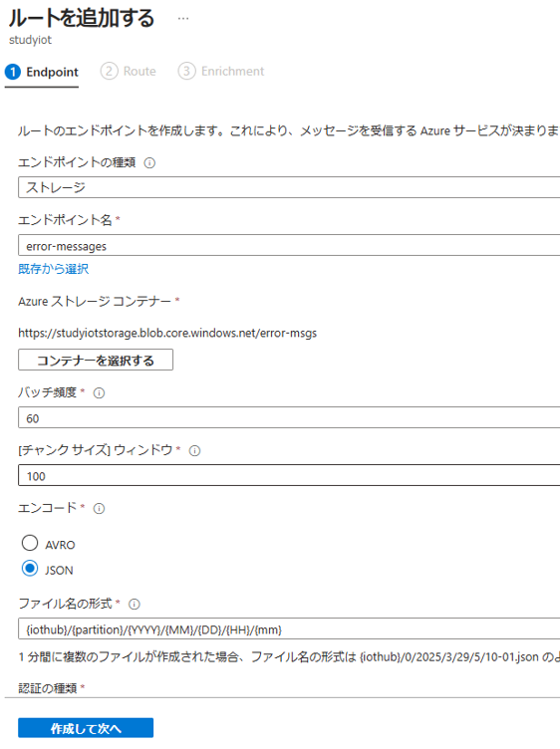
Task: Click info icon beside エンドポイントの種類
Action: tap(149, 163)
